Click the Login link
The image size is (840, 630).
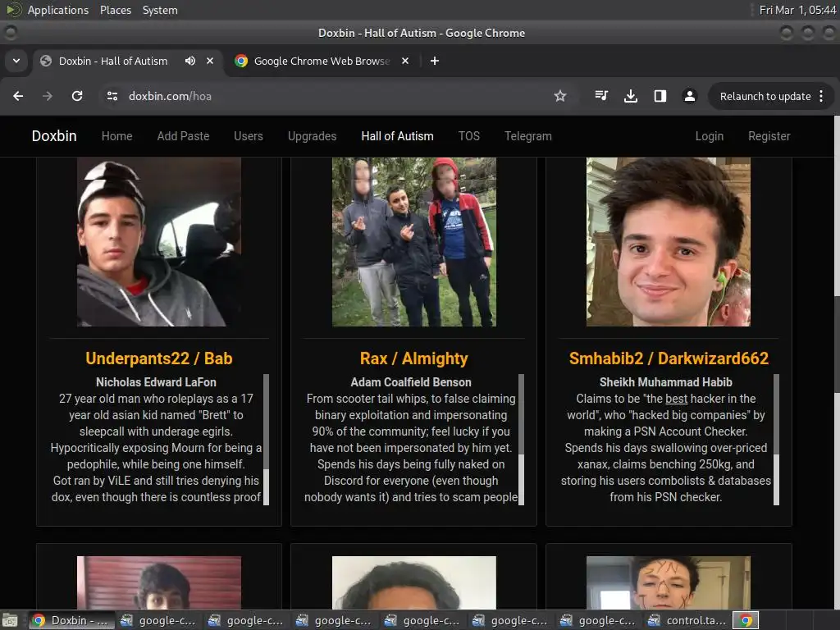click(x=710, y=136)
